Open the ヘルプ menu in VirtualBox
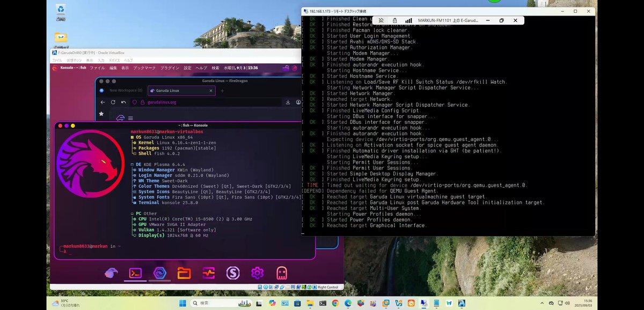644x310 pixels. [x=129, y=60]
